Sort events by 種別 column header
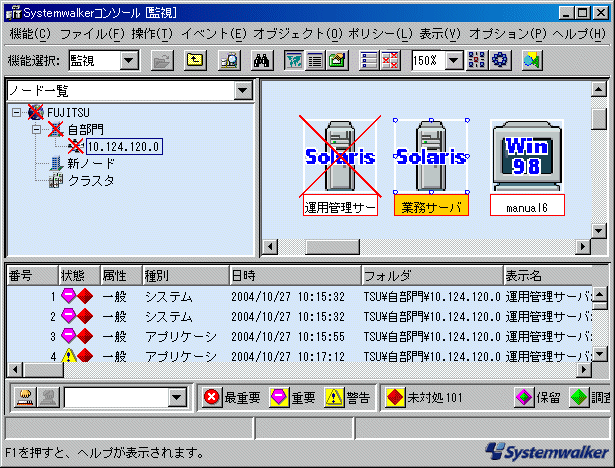Viewport: 615px width, 468px height. (186, 275)
